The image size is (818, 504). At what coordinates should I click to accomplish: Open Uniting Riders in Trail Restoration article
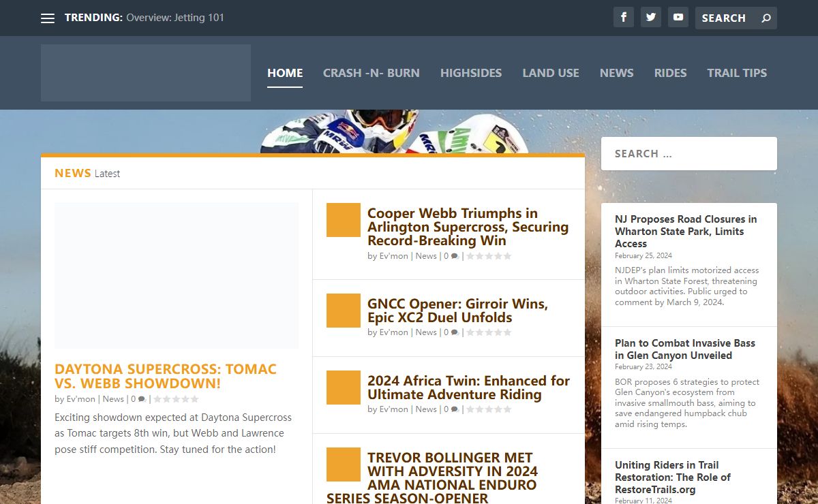pyautogui.click(x=672, y=477)
